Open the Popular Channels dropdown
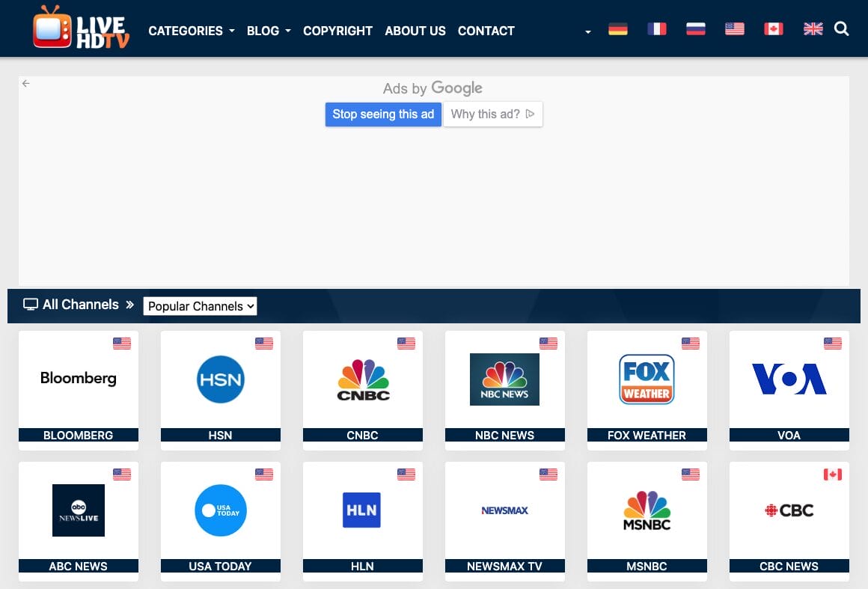This screenshot has width=868, height=589. point(200,306)
